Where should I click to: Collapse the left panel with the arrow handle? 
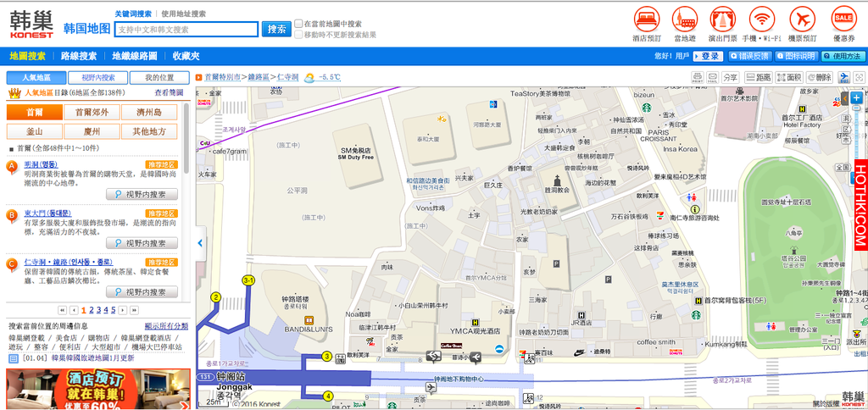[x=200, y=243]
